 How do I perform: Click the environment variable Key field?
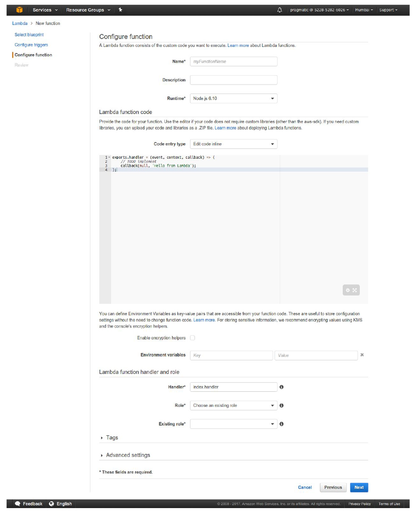pyautogui.click(x=232, y=356)
